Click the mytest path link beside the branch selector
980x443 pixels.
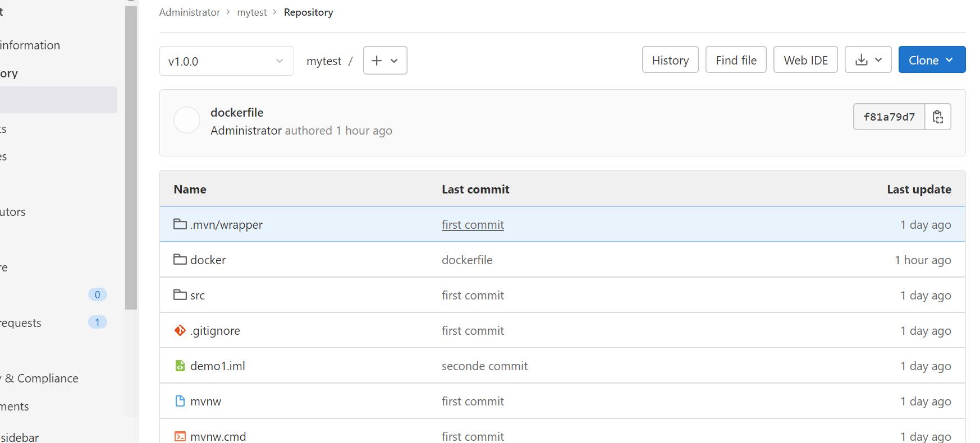(324, 61)
